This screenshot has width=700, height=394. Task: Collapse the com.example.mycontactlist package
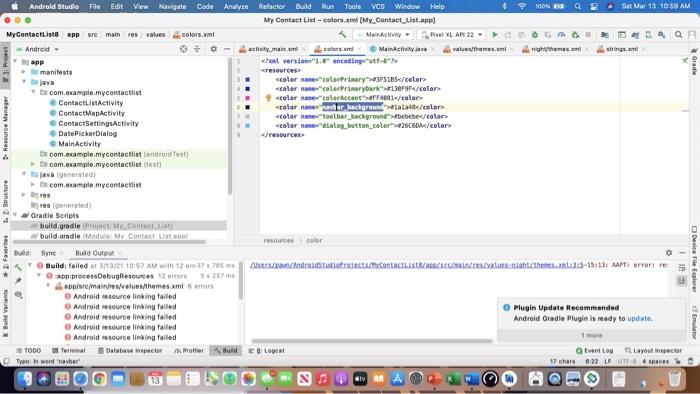click(33, 92)
